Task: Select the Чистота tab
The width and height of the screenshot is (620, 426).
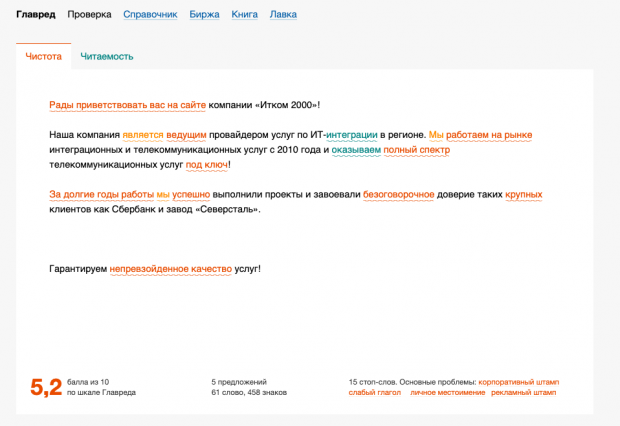Action: click(x=43, y=57)
